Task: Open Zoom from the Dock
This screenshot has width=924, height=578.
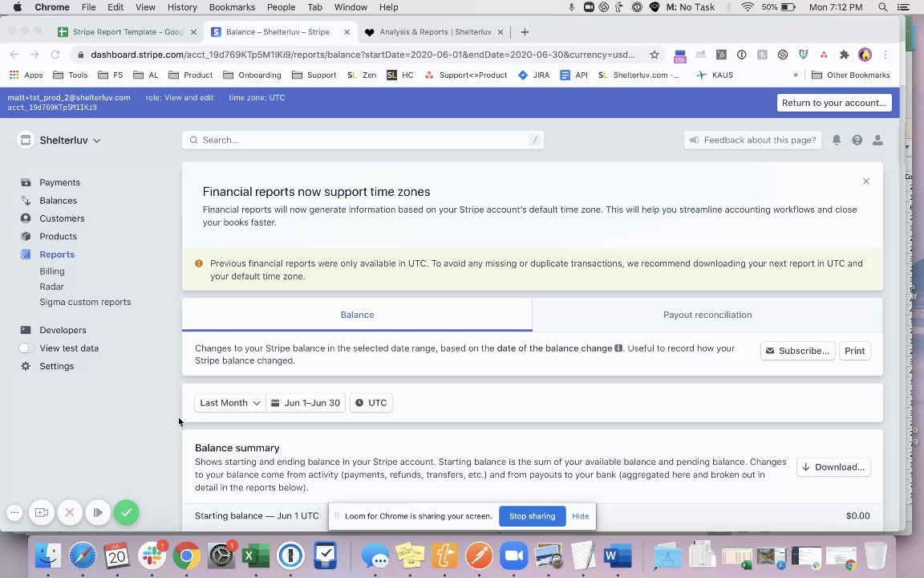Action: [514, 556]
